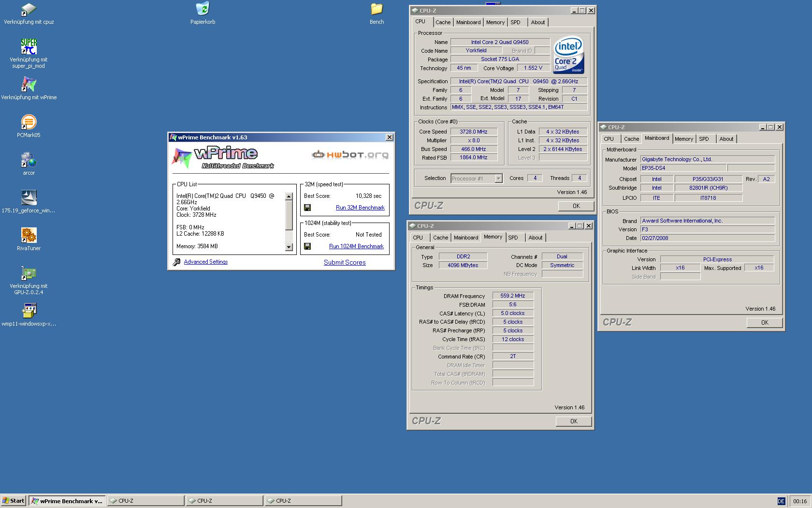Switch to About tab in Memory CPU-Z window
Viewport: 812px width, 508px height.
(536, 238)
